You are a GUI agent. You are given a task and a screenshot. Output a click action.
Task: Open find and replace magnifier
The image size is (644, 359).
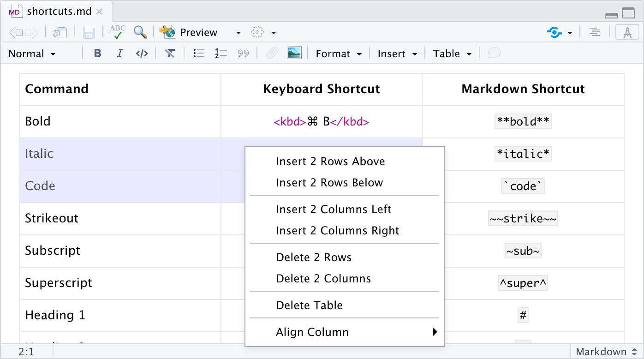[140, 32]
